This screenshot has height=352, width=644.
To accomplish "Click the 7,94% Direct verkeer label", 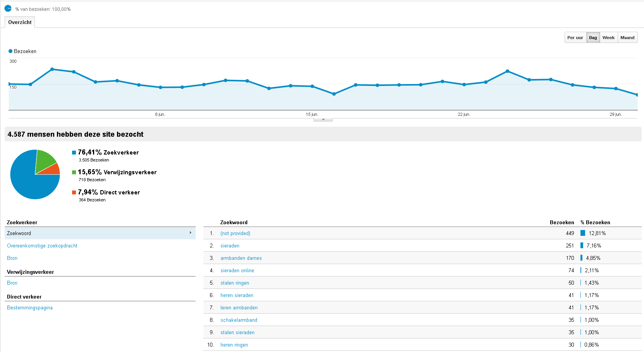I will point(109,192).
